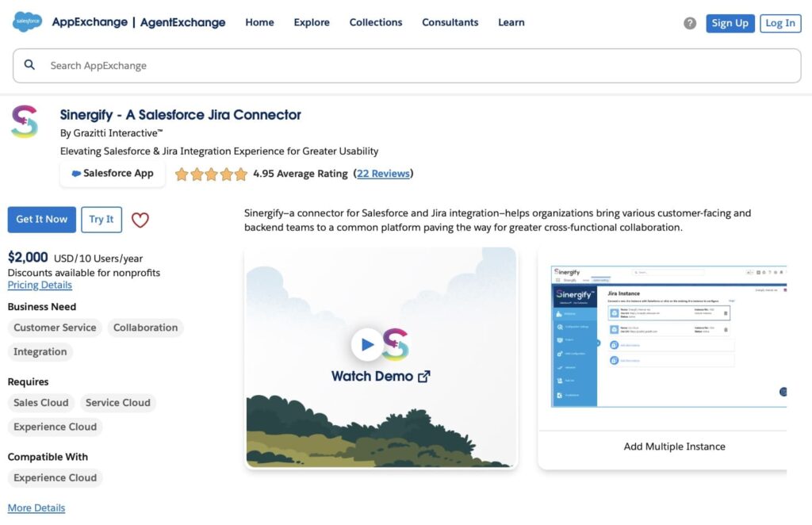812x525 pixels.
Task: Click the Log In button
Action: pos(780,23)
